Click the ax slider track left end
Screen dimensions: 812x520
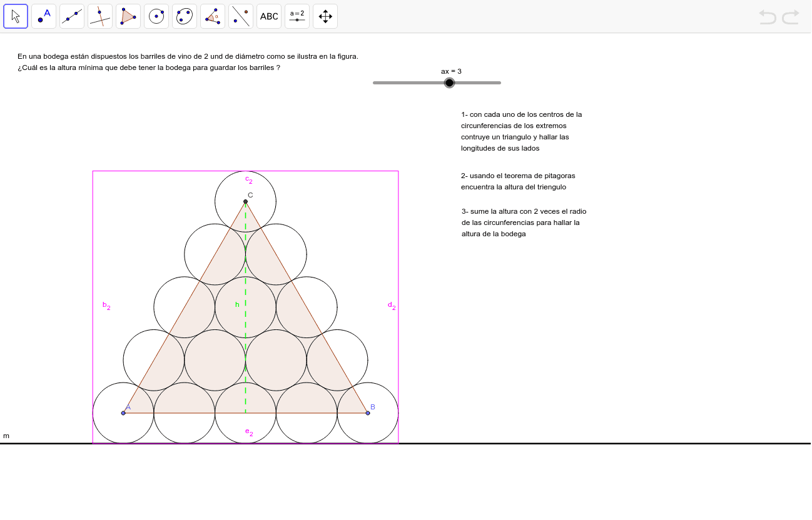tap(374, 82)
